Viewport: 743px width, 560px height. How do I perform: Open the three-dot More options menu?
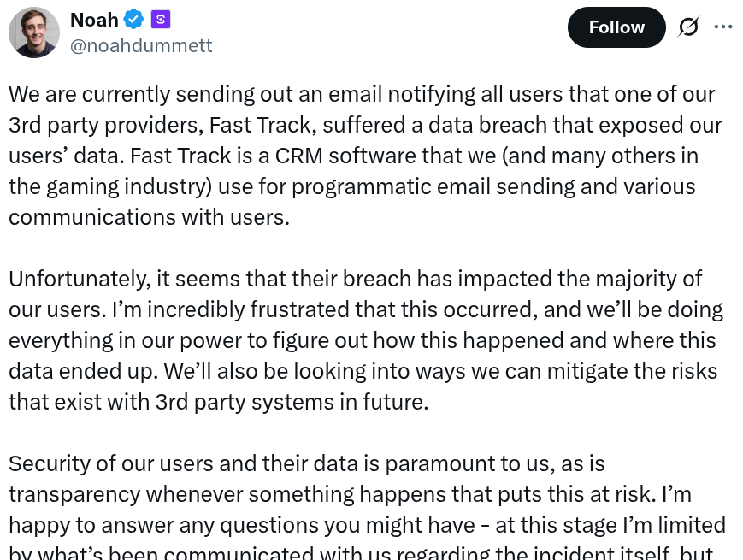723,27
